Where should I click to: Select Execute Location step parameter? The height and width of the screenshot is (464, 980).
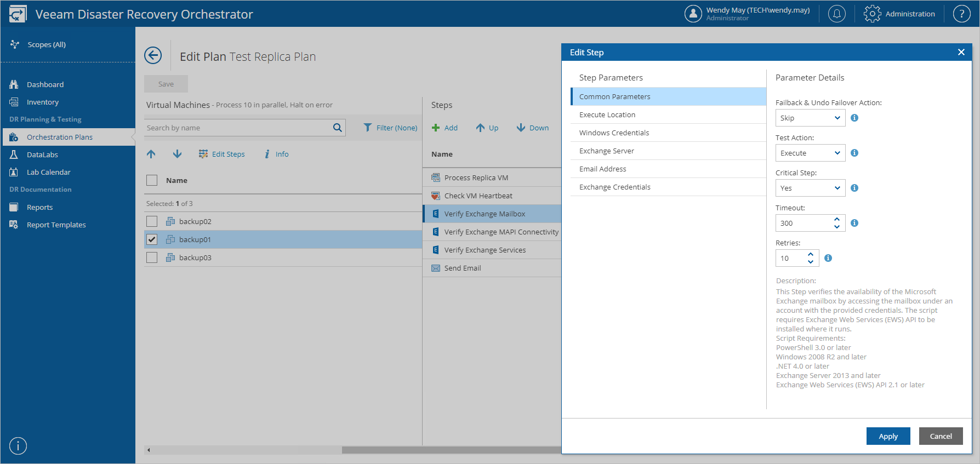pos(668,114)
